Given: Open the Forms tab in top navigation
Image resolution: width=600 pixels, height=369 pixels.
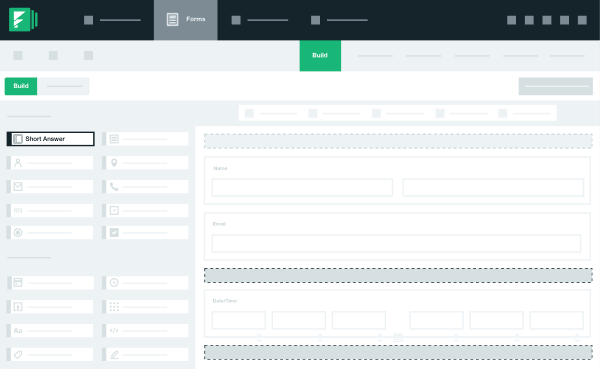Looking at the screenshot, I should click(186, 20).
